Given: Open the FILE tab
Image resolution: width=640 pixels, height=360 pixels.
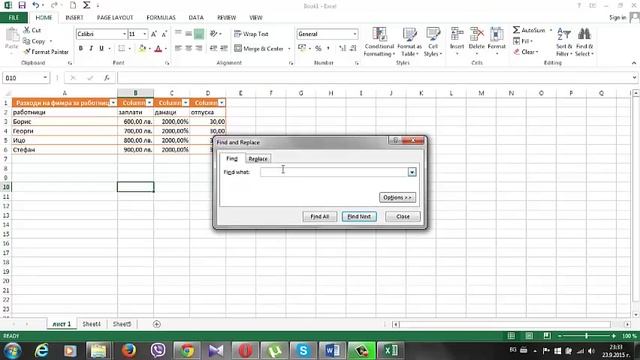Looking at the screenshot, I should pos(14,18).
